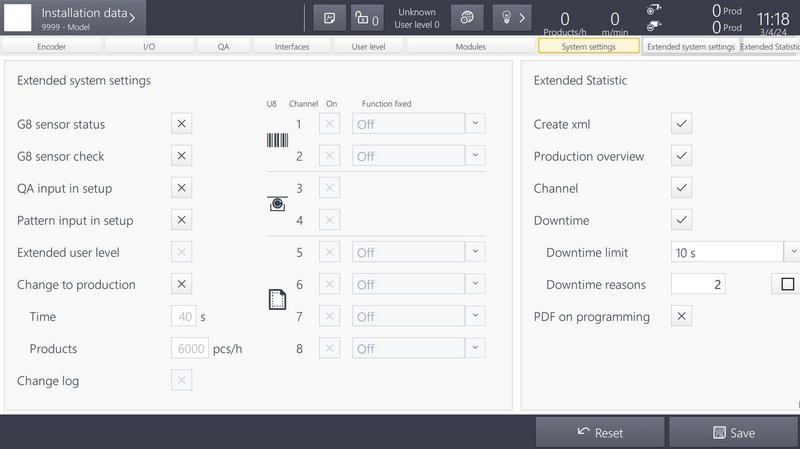
Task: Open the Modules tab
Action: 470,46
